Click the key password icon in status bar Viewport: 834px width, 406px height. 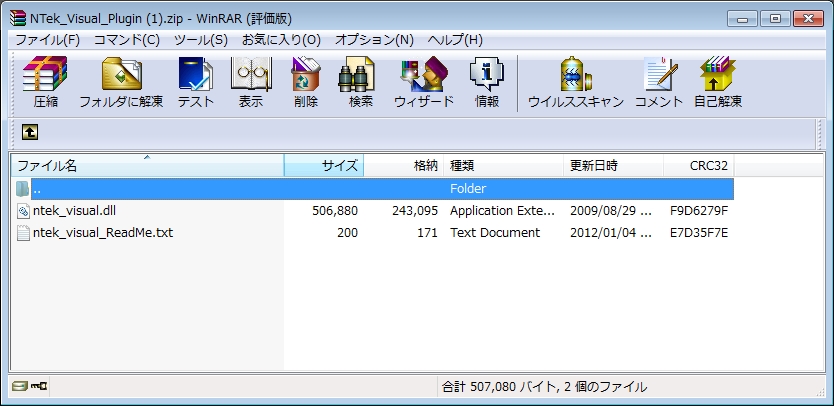[39, 386]
